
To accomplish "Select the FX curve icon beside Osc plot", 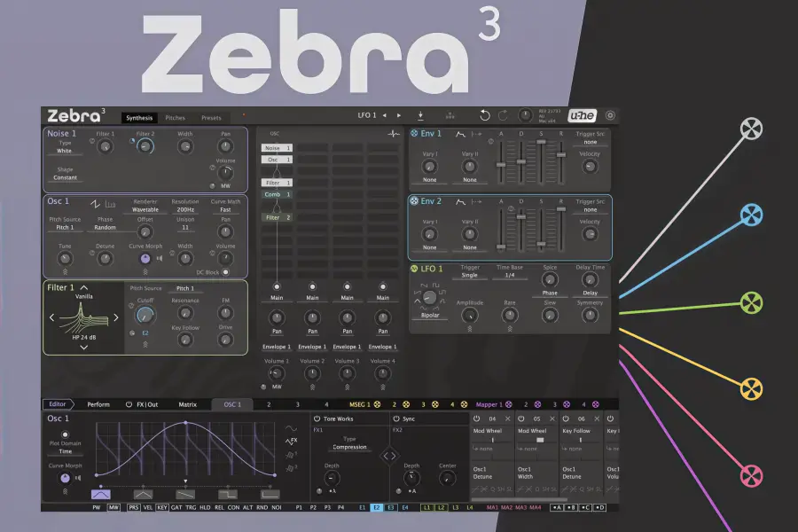I will (x=291, y=441).
